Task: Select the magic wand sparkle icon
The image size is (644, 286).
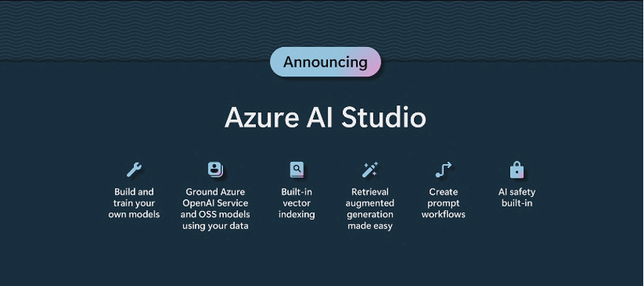Action: [370, 169]
